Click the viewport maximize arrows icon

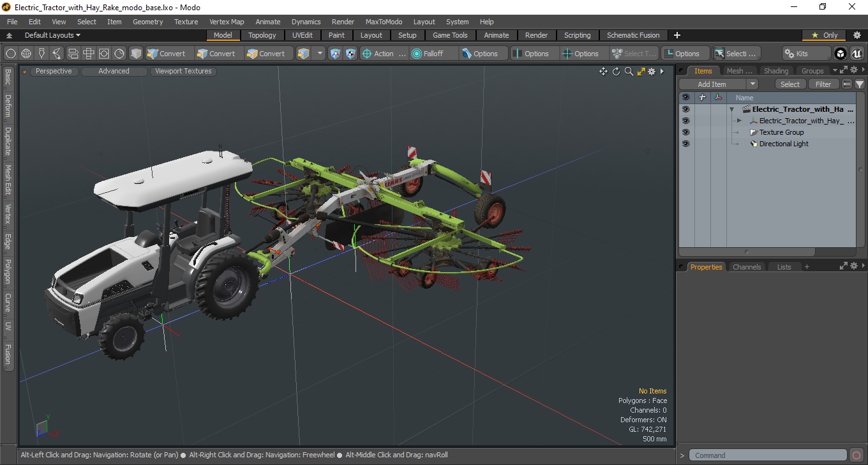coord(641,72)
